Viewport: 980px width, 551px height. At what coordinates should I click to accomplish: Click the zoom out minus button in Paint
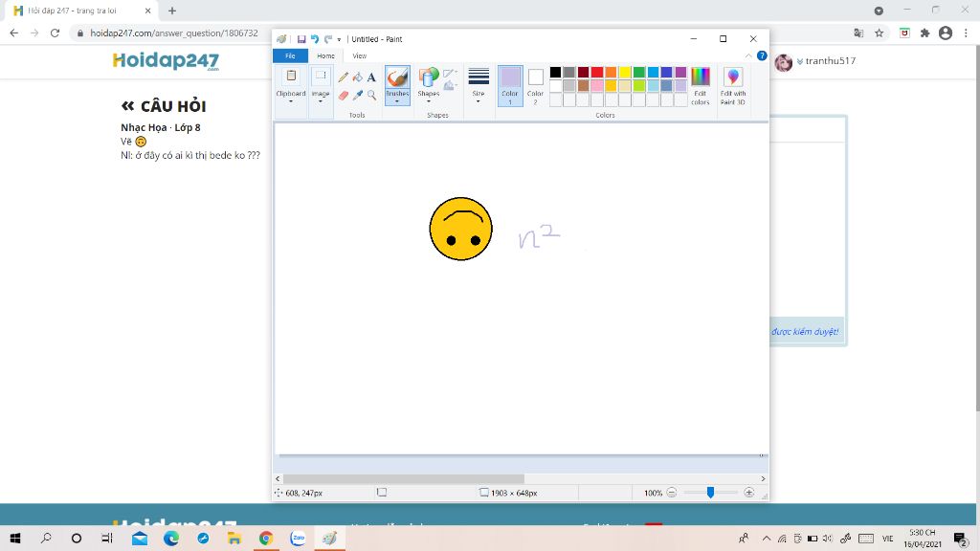[671, 493]
